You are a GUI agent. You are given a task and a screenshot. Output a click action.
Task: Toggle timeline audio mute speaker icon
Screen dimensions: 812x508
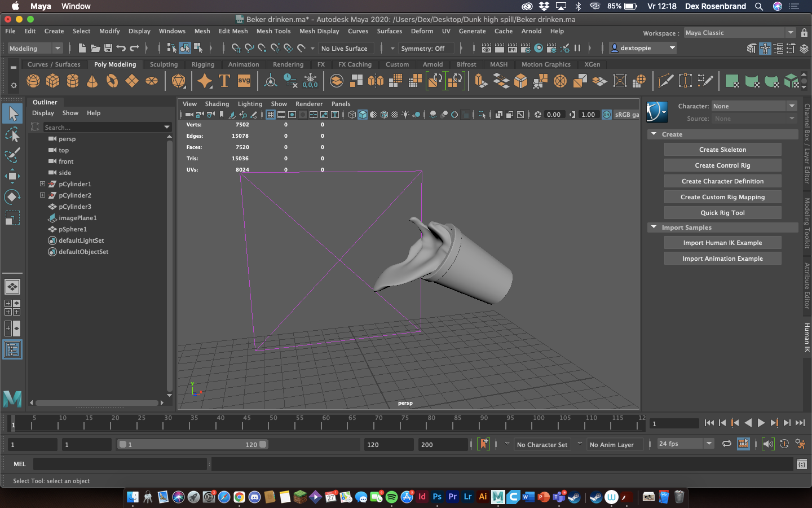click(x=767, y=444)
